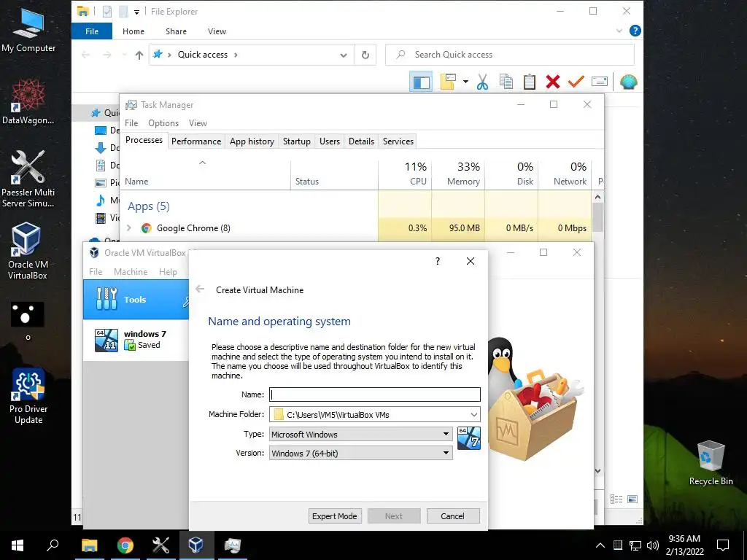The width and height of the screenshot is (747, 560).
Task: Expand the Google Chrome (8) process group
Action: (x=128, y=228)
